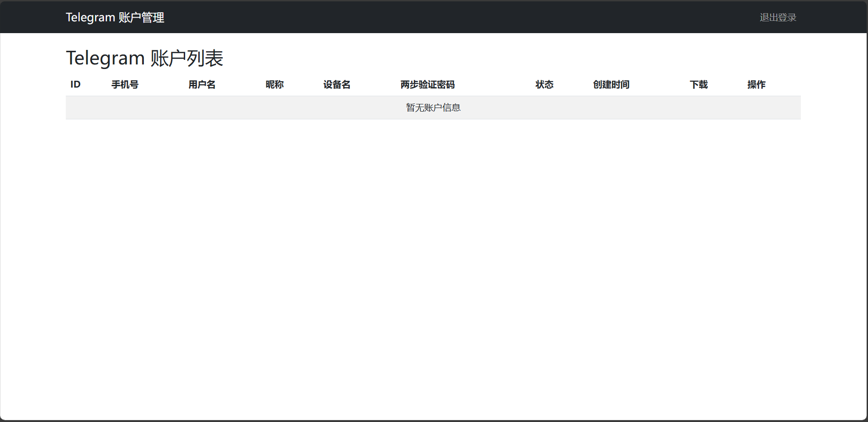868x422 pixels.
Task: Select the ID column header
Action: click(x=75, y=84)
